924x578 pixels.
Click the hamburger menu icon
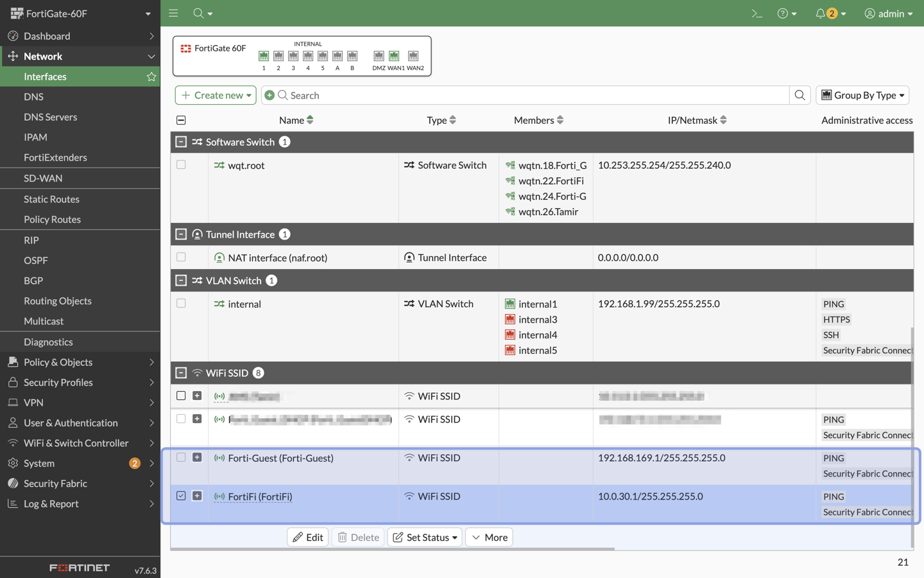pyautogui.click(x=173, y=13)
